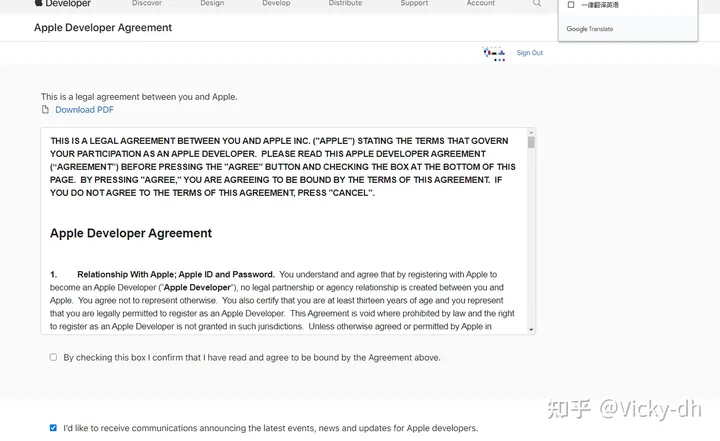Click the PDF document icon
The width and height of the screenshot is (720, 441).
45,110
